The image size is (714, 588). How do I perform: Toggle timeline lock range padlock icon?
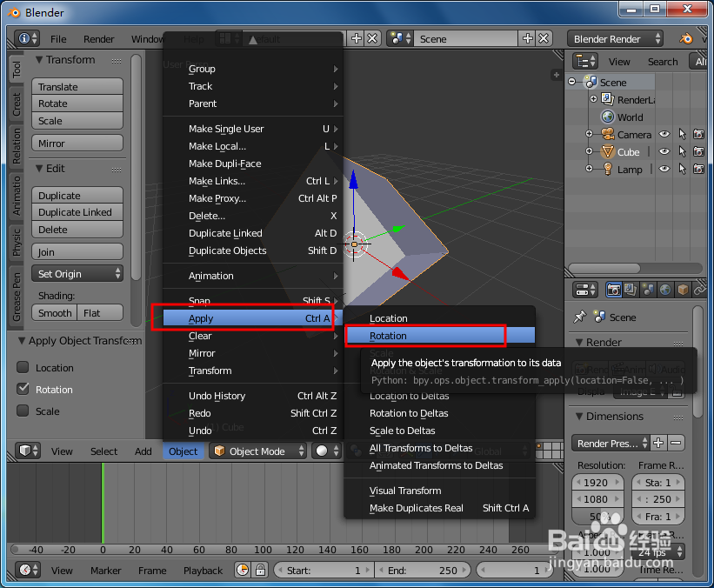coord(260,570)
